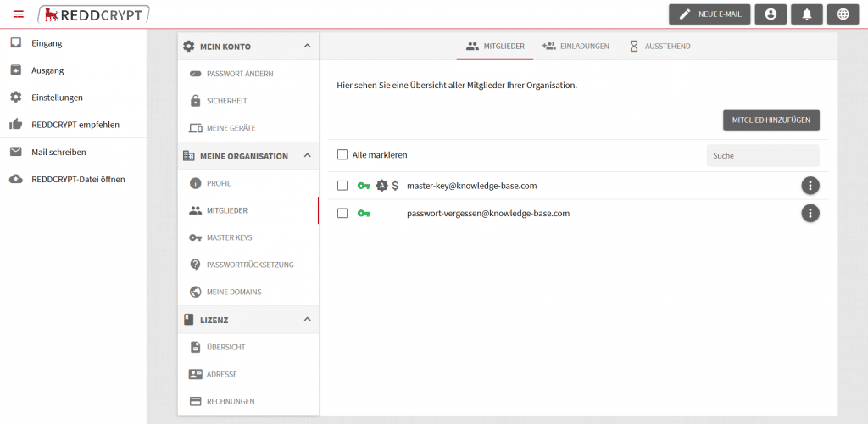Click the 'Neue E-Mail' button
Image resolution: width=868 pixels, height=424 pixels.
coord(709,14)
